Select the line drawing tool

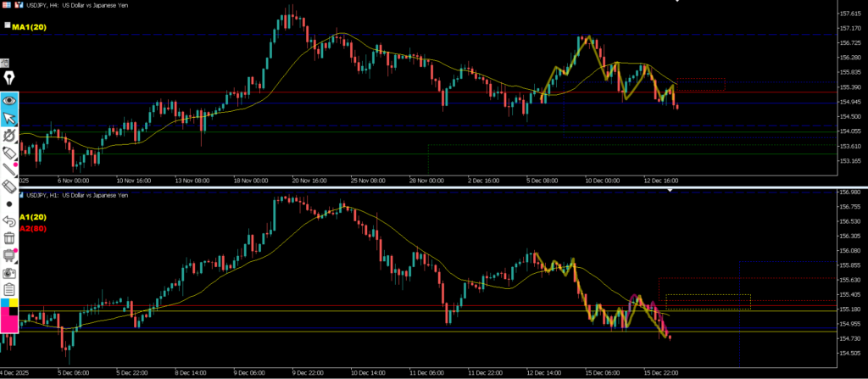click(x=9, y=170)
